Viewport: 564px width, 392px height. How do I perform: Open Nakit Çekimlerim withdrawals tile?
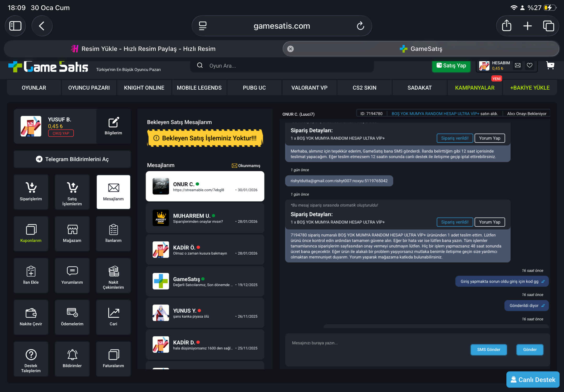[114, 275]
